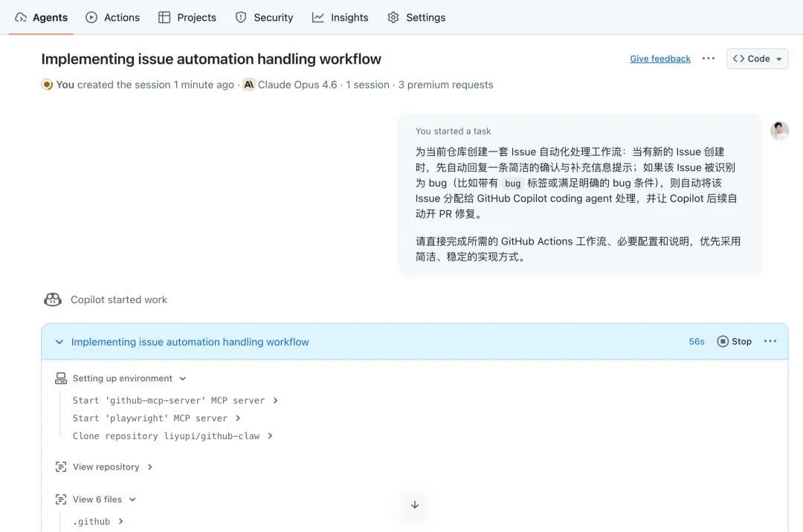Click the Copilot avatar icon beside 'Copilot started work'
The image size is (803, 532).
pyautogui.click(x=53, y=299)
